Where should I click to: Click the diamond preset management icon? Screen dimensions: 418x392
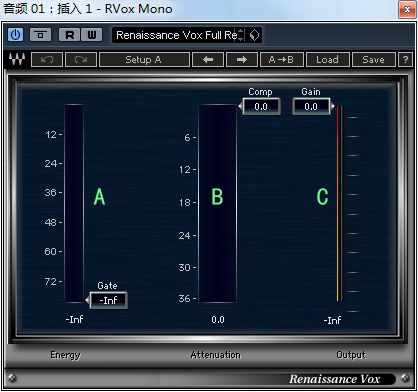[254, 35]
